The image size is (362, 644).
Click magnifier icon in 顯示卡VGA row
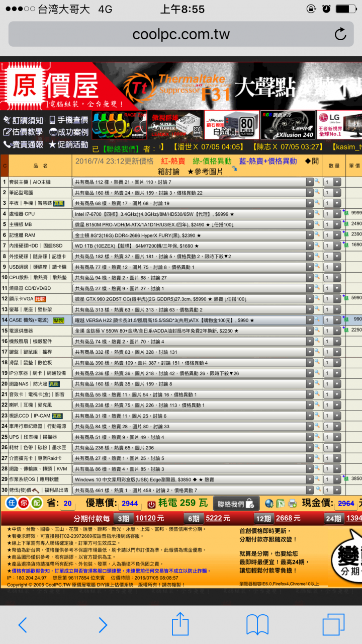[x=317, y=298]
